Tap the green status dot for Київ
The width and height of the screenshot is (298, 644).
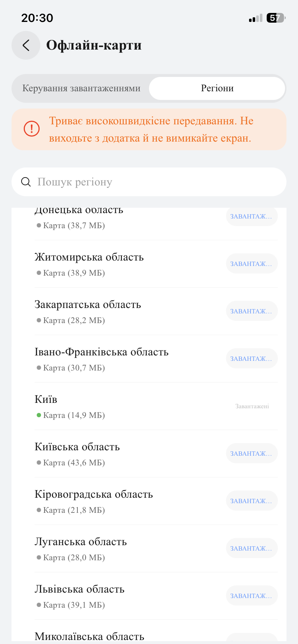(x=39, y=415)
